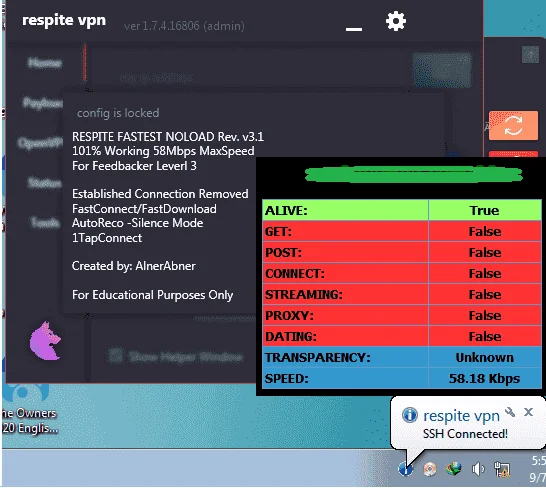Click the 'PROXY:' row label
This screenshot has width=546, height=488.
[289, 316]
